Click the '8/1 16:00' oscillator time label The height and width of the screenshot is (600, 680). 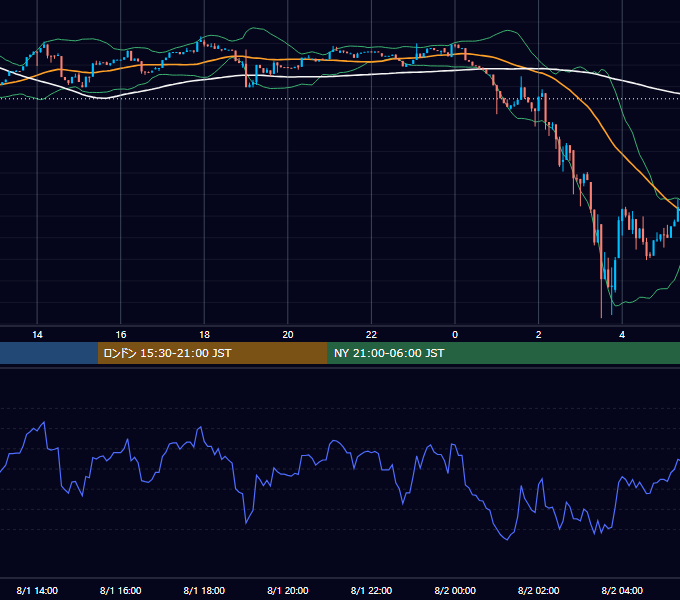click(121, 590)
